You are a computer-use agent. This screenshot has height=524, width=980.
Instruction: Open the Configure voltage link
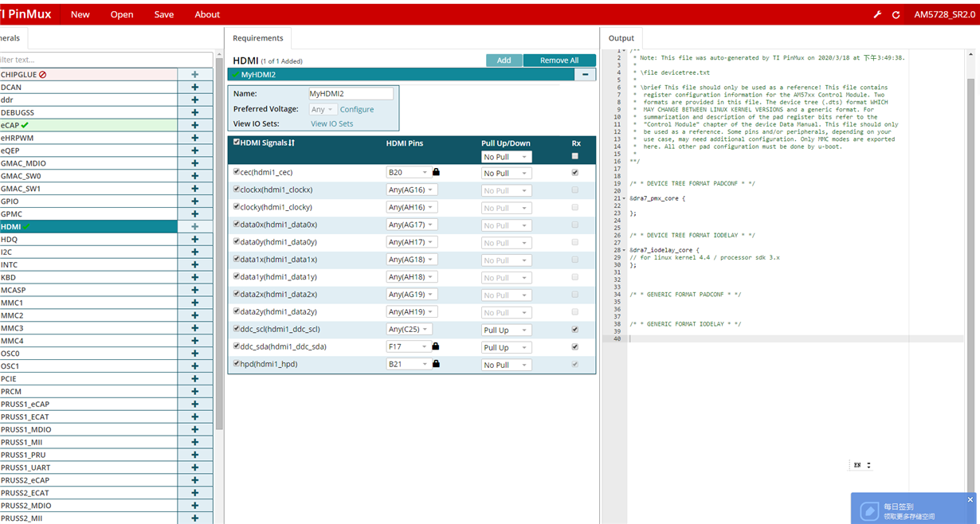[357, 110]
